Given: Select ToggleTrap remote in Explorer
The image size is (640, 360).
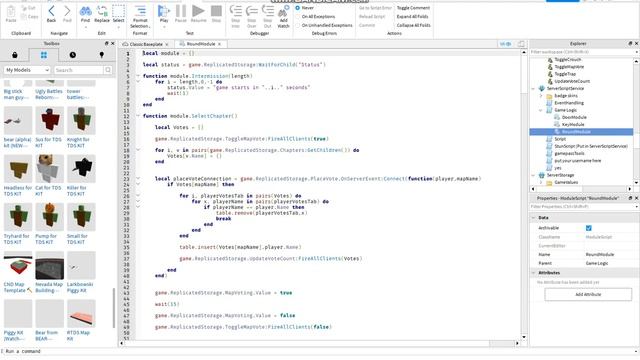Looking at the screenshot, I should click(x=565, y=74).
